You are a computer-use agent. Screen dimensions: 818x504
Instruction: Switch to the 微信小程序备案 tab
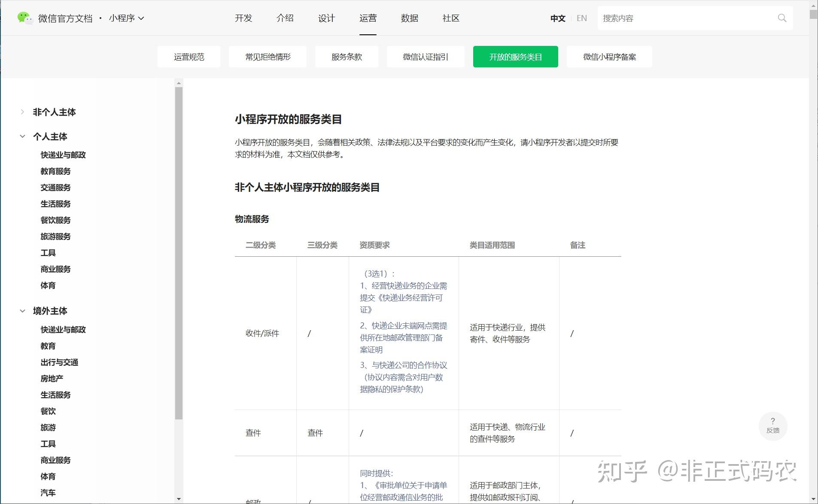point(609,57)
